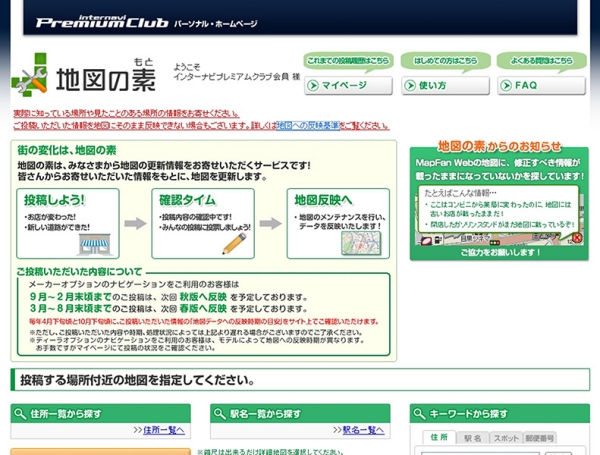Click the 住所一覧から探す header
The width and height of the screenshot is (600, 455).
pos(101,414)
